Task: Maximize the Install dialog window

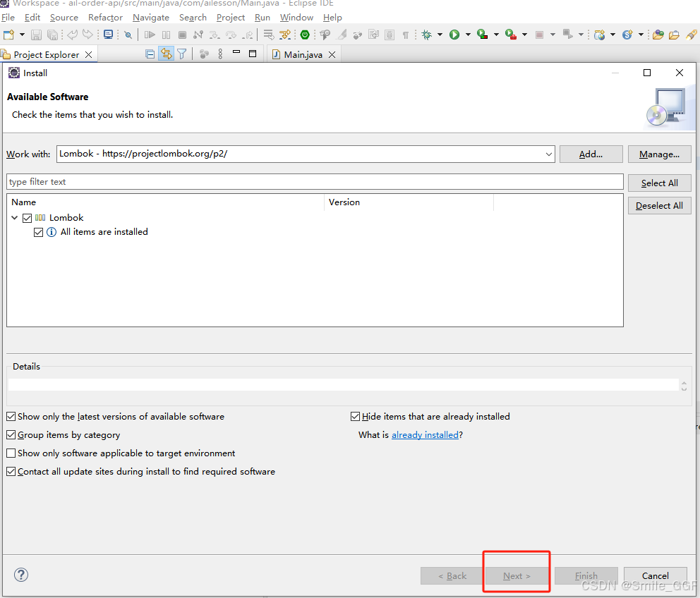Action: click(x=647, y=73)
